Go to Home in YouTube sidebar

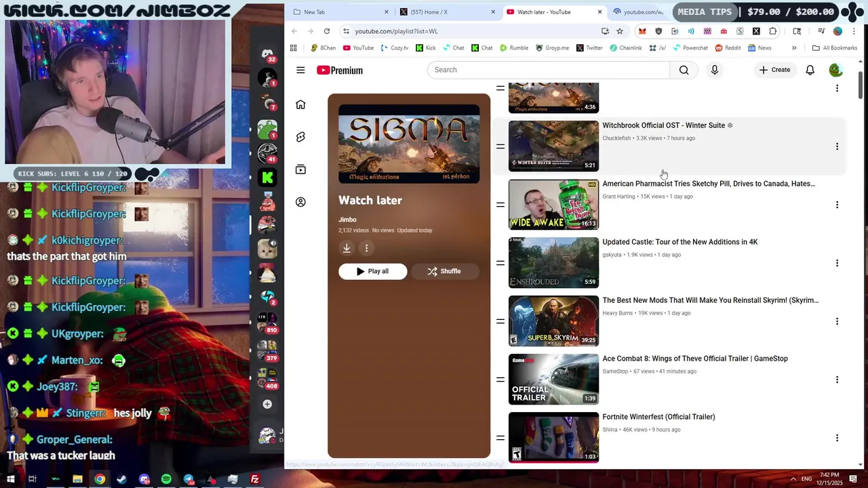click(x=300, y=104)
